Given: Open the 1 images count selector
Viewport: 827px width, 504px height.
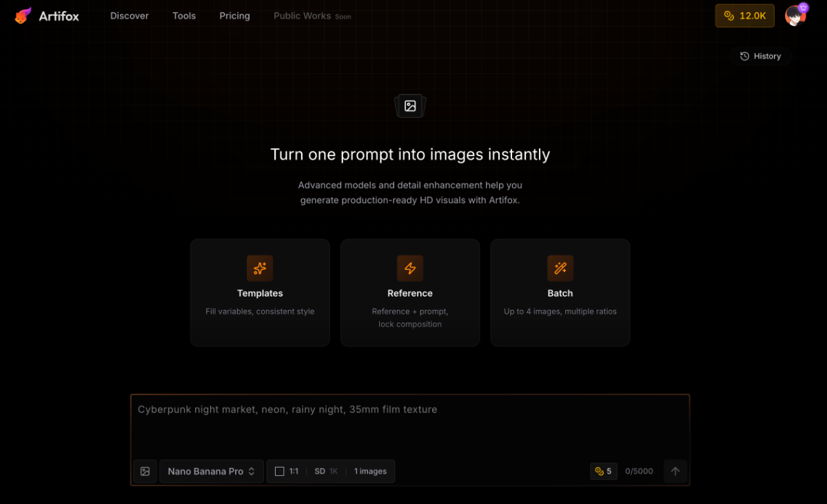Looking at the screenshot, I should (370, 472).
